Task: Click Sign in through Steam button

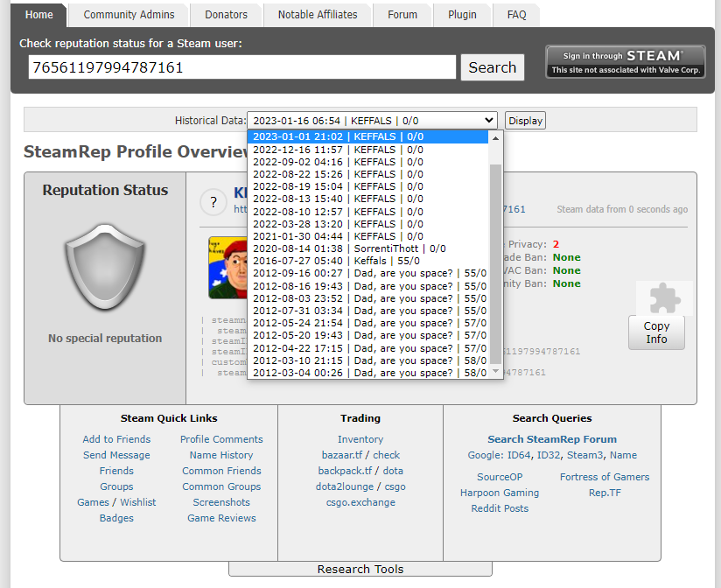Action: coord(626,62)
